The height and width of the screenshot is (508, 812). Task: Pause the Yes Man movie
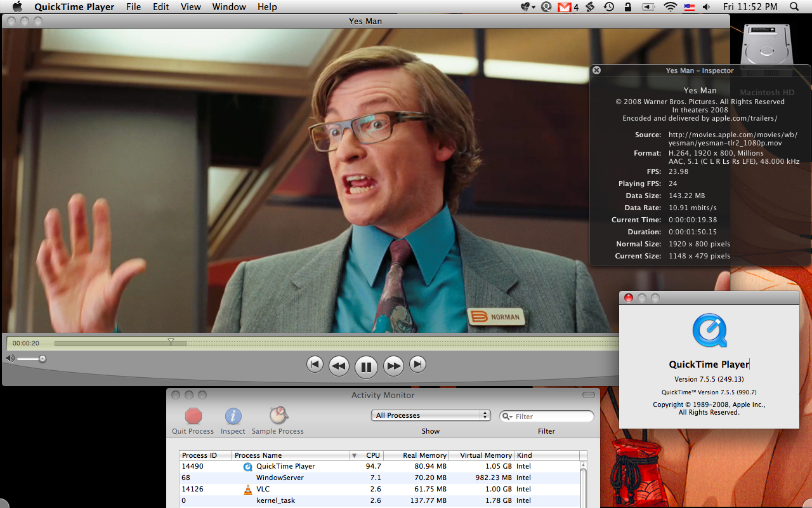point(366,366)
